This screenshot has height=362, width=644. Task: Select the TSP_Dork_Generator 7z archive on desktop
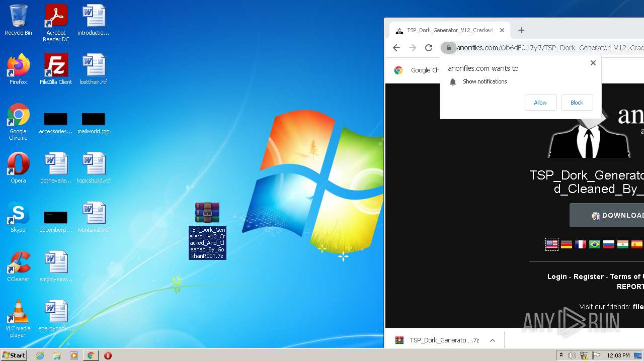207,231
